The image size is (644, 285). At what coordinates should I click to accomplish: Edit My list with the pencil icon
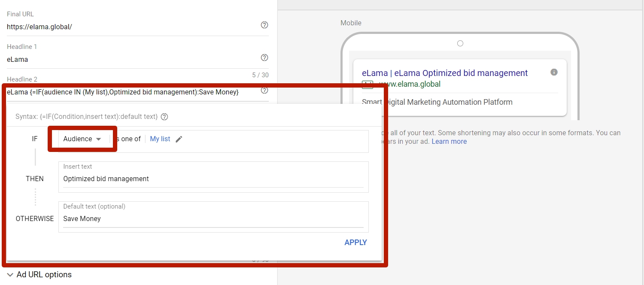pos(179,139)
